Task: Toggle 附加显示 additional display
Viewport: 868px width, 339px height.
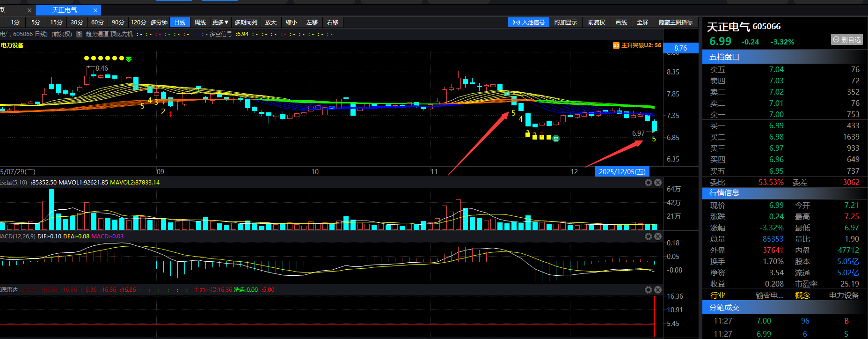Action: 566,22
